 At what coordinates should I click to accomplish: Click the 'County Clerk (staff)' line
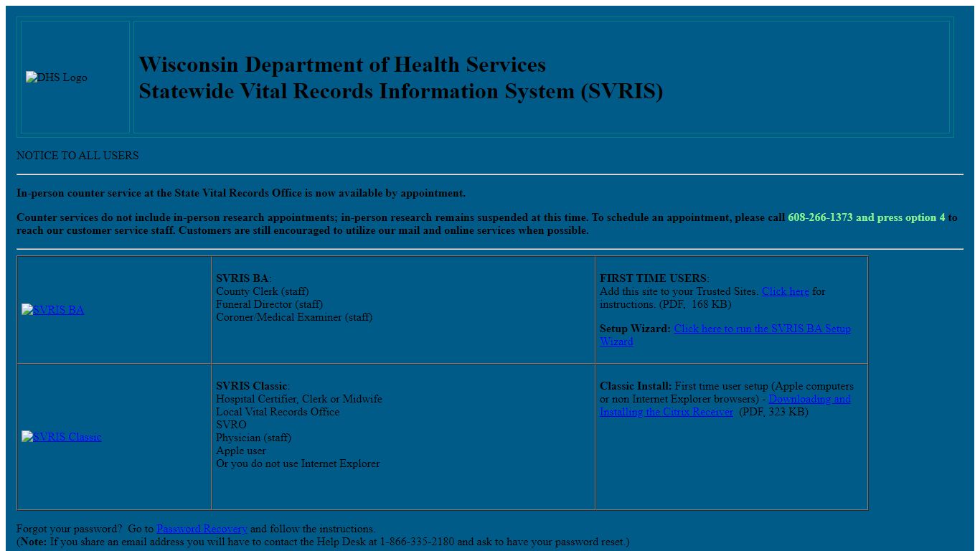(x=262, y=291)
